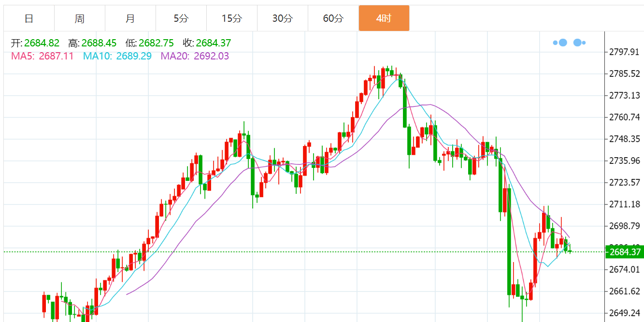Click the MA10: 2689.29 indicator label
The image size is (644, 322).
[x=117, y=56]
